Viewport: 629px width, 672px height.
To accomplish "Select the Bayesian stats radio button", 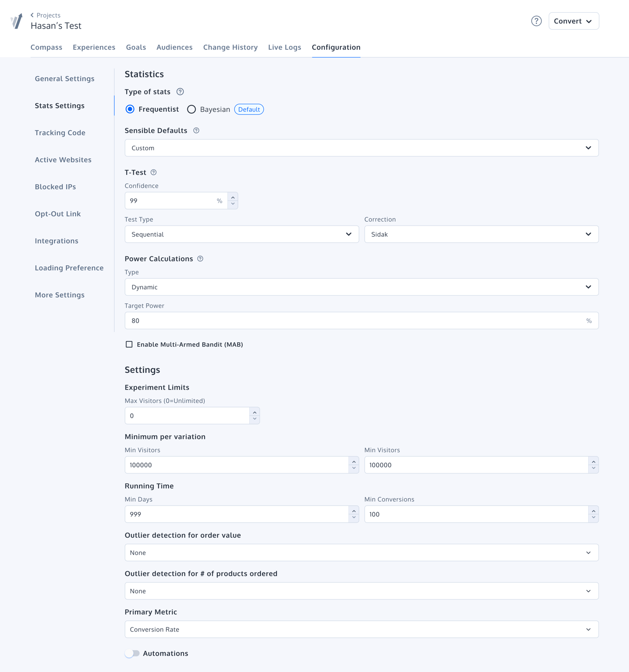I will coord(192,109).
